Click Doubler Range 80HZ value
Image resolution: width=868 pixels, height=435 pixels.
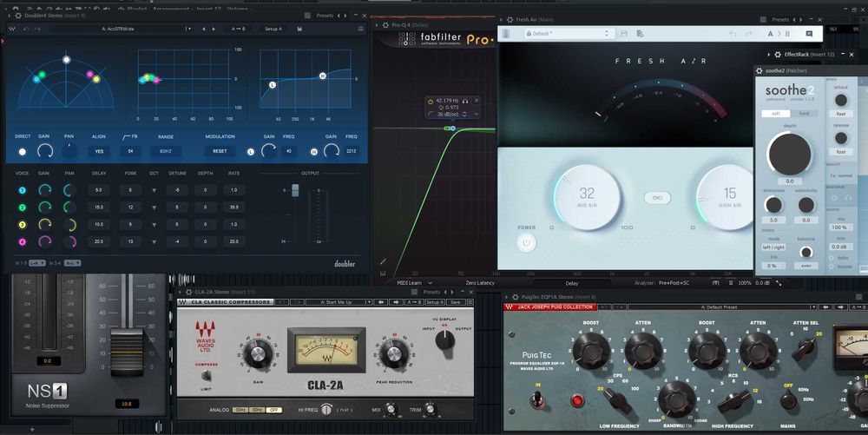click(166, 151)
